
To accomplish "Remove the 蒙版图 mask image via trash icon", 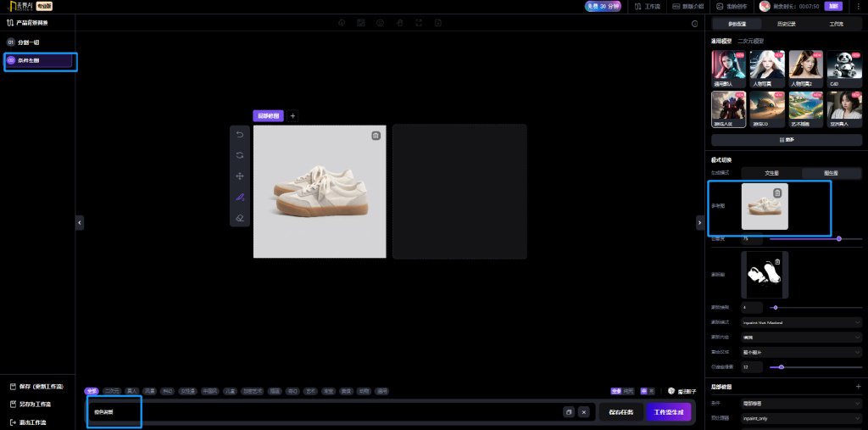I will [x=777, y=261].
